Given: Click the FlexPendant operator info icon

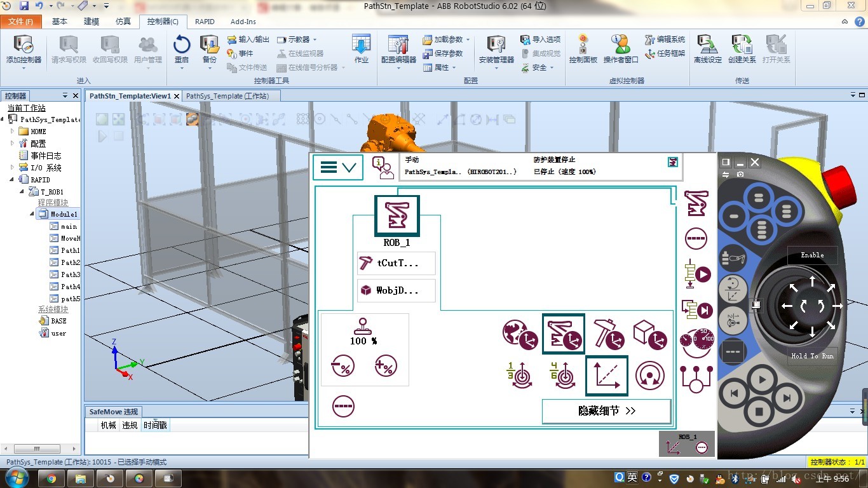Looking at the screenshot, I should point(383,167).
